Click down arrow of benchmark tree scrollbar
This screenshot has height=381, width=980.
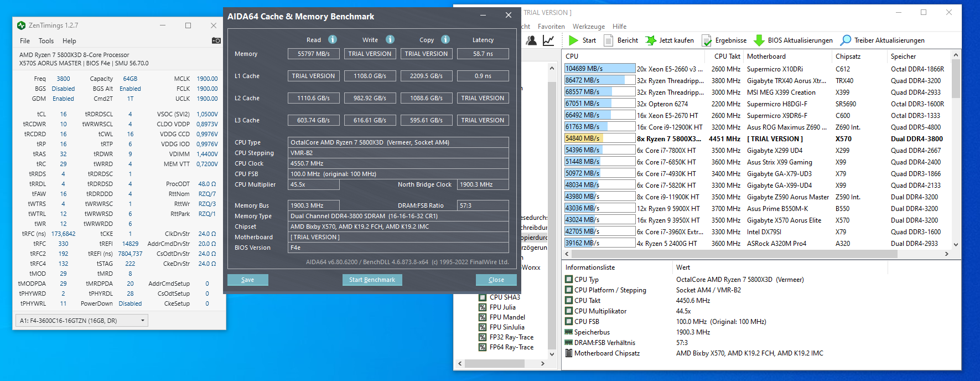pos(552,354)
